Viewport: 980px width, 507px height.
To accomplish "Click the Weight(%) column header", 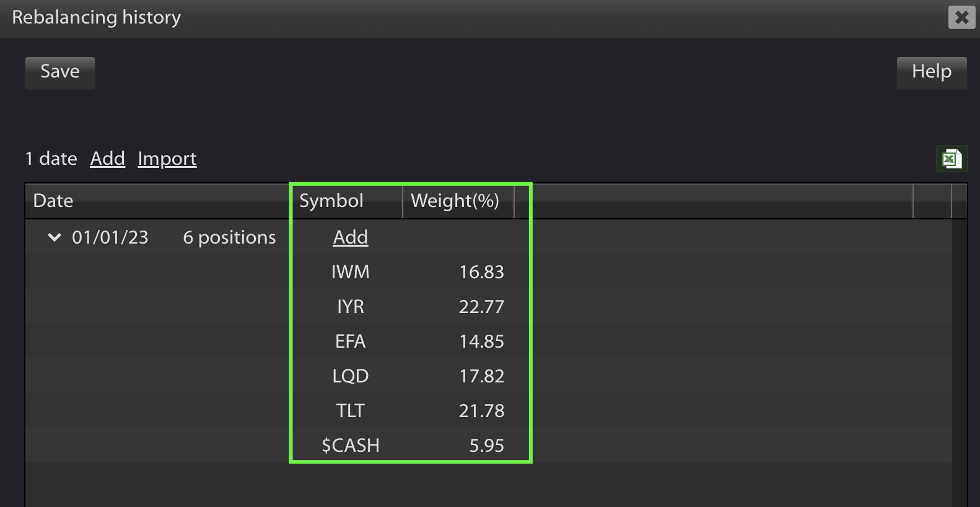I will [458, 201].
